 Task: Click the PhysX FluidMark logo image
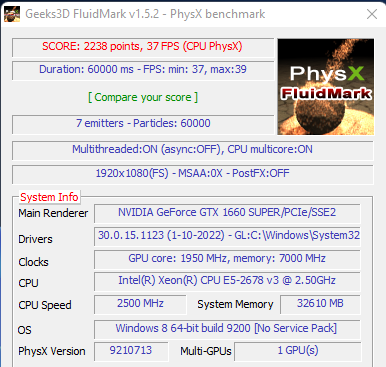(x=326, y=87)
